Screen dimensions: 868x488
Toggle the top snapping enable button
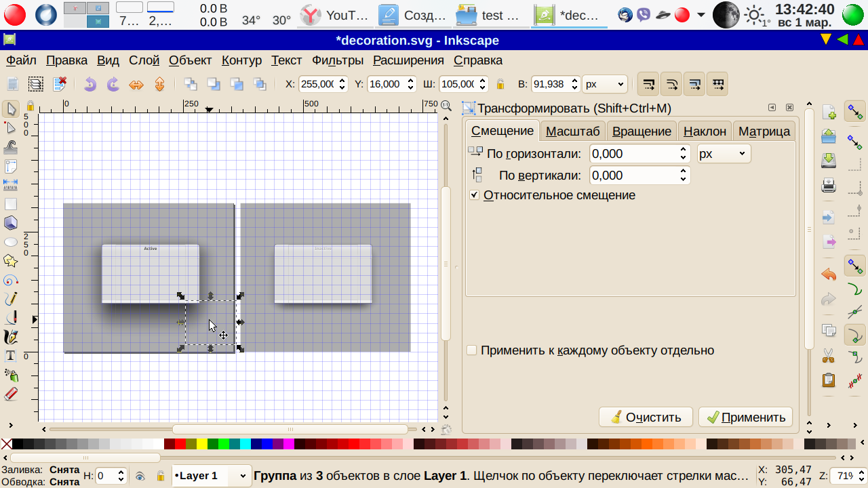855,111
